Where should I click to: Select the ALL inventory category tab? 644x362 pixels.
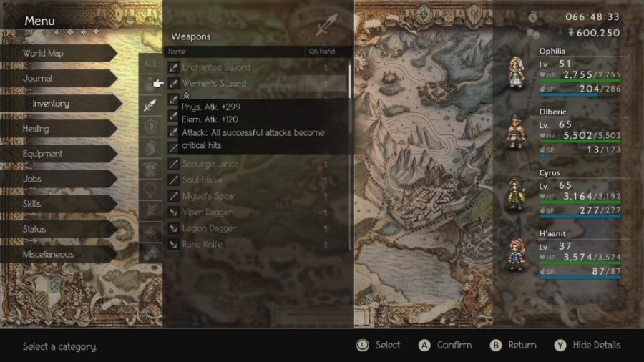pos(150,64)
